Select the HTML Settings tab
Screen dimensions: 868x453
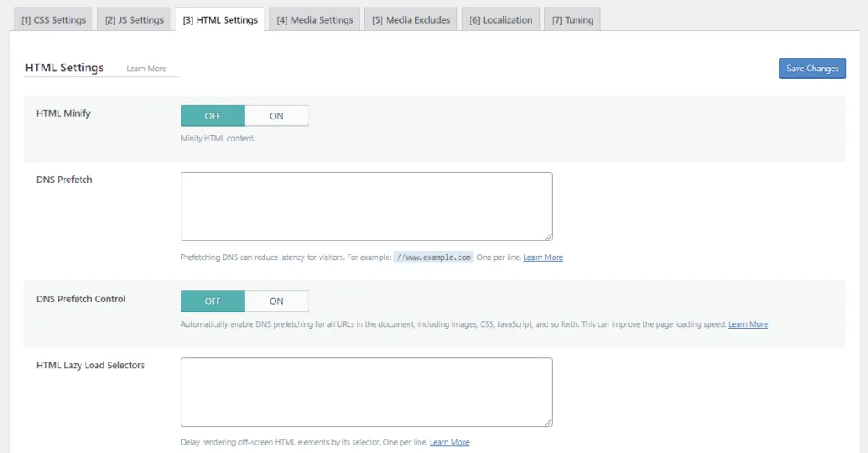[220, 19]
